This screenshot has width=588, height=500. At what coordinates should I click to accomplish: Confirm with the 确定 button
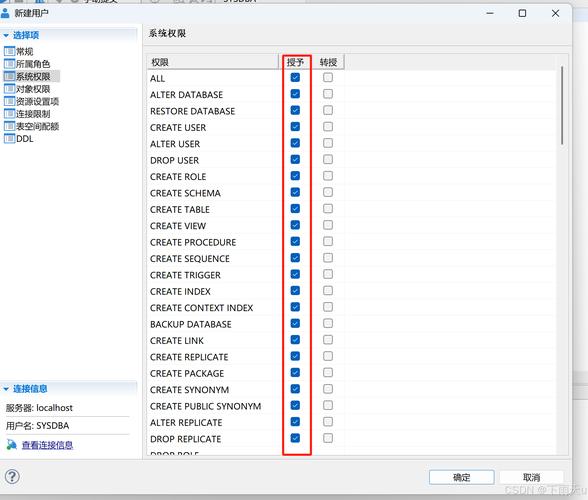pyautogui.click(x=461, y=477)
